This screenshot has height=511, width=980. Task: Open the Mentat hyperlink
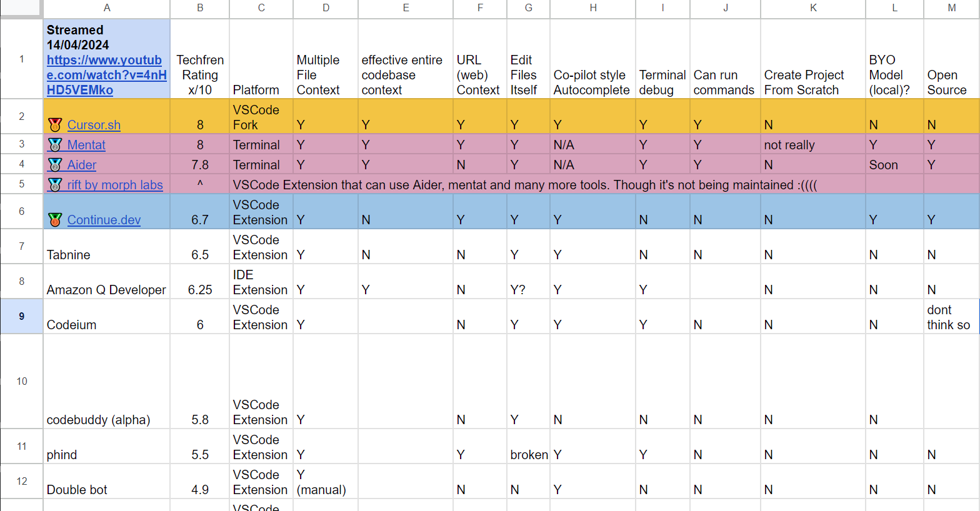[x=86, y=145]
